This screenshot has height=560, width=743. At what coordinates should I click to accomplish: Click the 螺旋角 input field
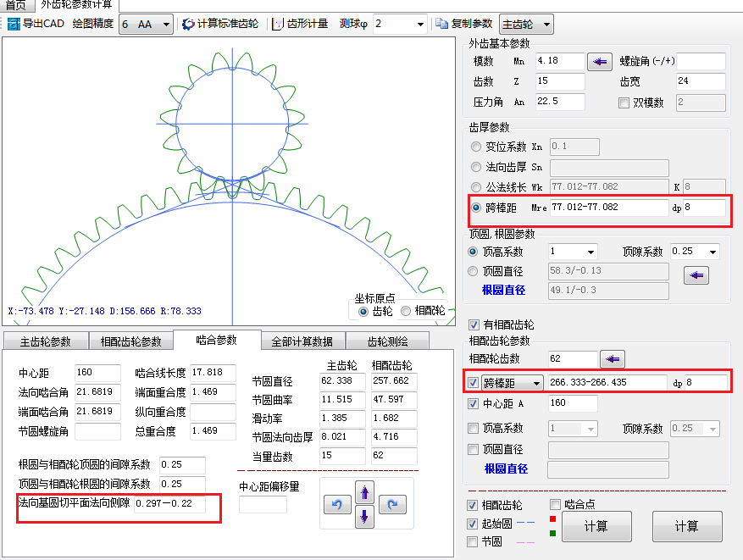tap(701, 61)
